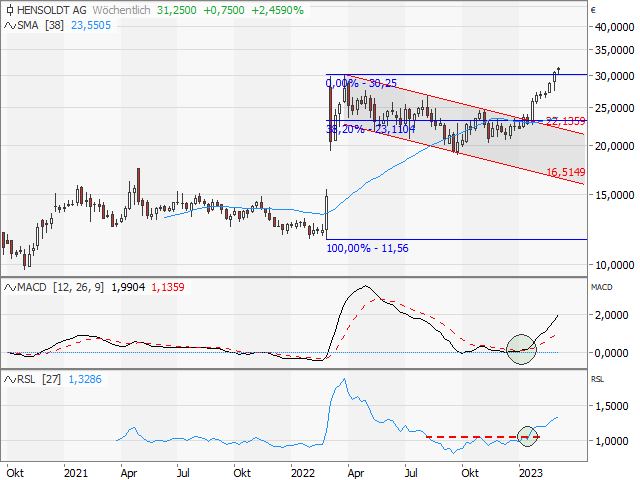Click the red channel value 22,1359
The height and width of the screenshot is (480, 640).
(x=566, y=121)
